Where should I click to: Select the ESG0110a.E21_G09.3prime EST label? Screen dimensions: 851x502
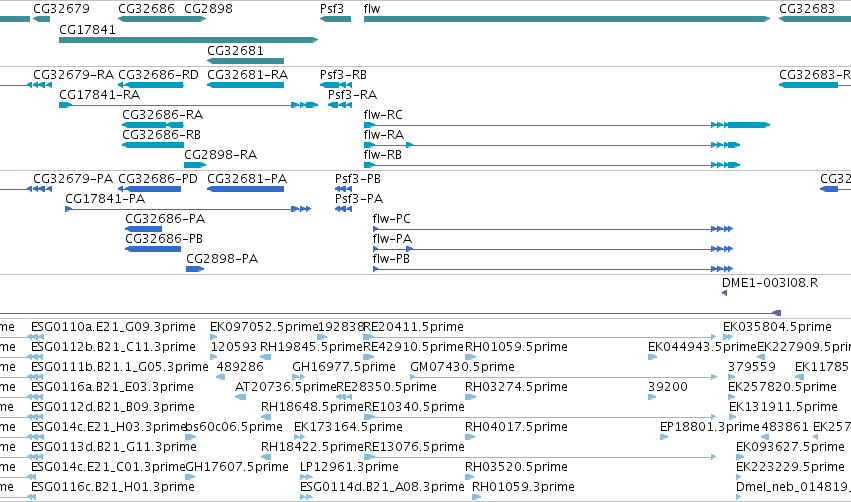[x=113, y=327]
